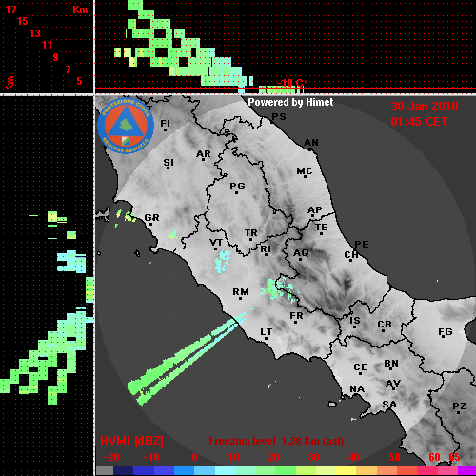Screen dimensions: 476x476
Task: Click the 01:45 CET timestamp
Action: pos(419,122)
